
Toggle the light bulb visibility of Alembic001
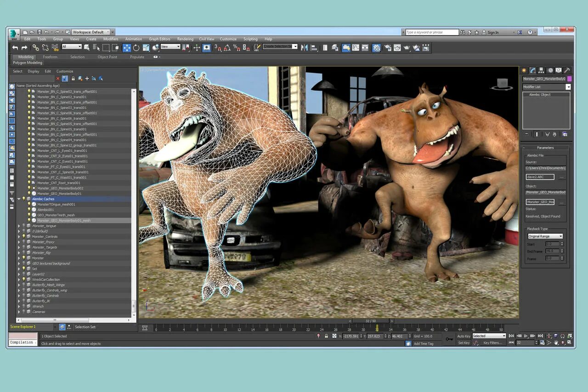tap(29, 210)
